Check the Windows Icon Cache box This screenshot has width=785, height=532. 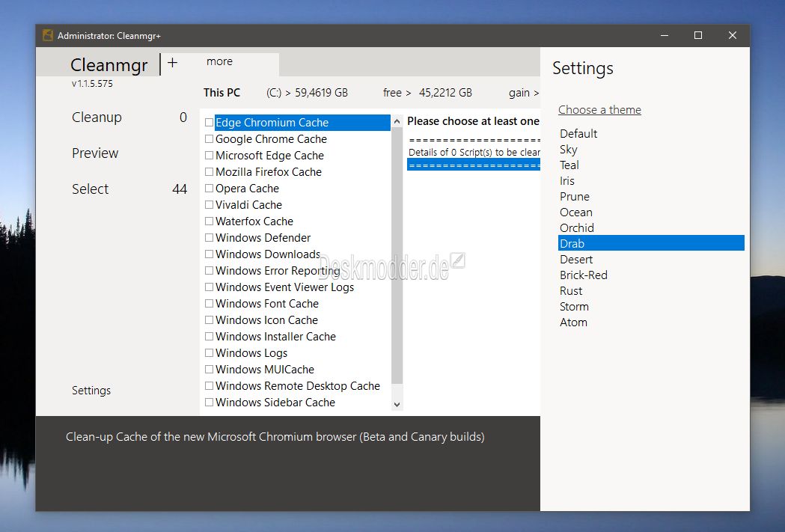click(210, 320)
